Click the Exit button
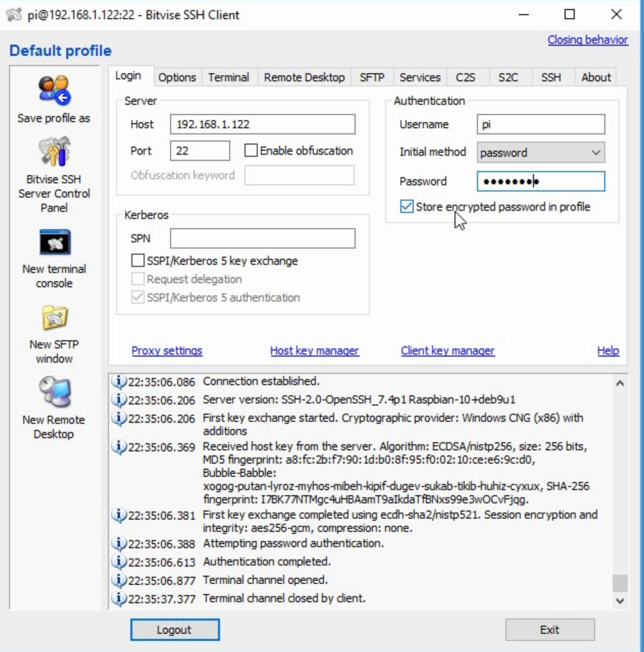Screen dimensions: 644x652 (x=550, y=630)
